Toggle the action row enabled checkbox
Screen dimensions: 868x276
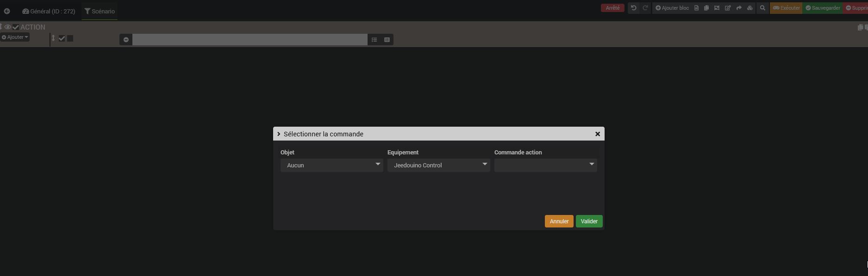click(62, 38)
